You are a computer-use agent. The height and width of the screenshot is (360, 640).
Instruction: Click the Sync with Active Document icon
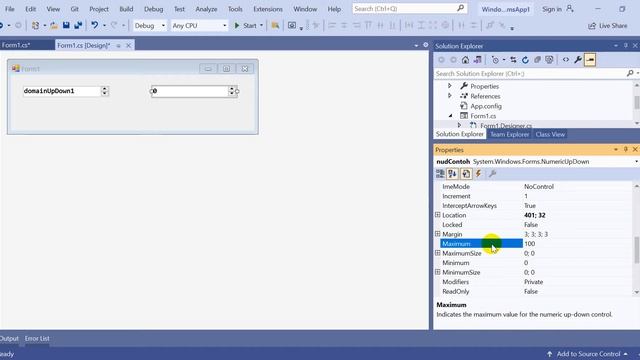513,60
